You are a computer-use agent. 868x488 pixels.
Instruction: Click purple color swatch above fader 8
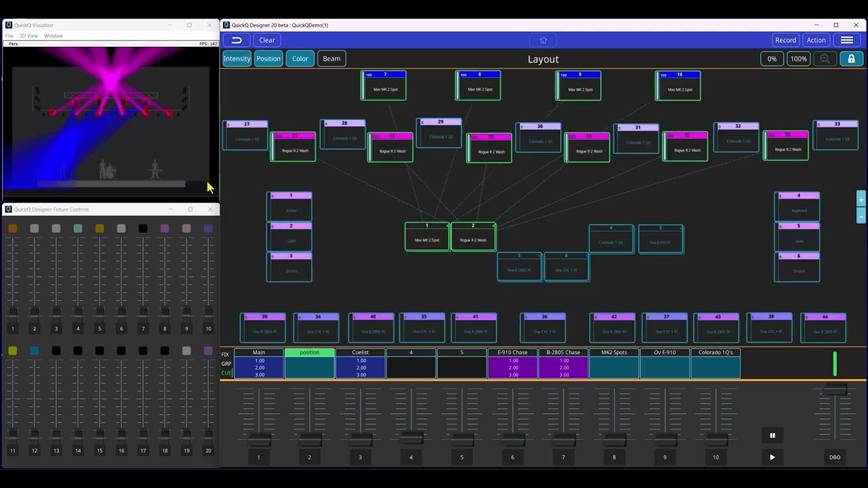(x=164, y=228)
